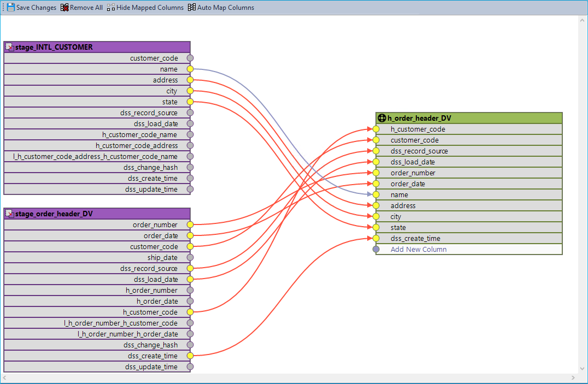588x384 pixels.
Task: Select dss_load_date row in h_order_header_DV
Action: click(469, 162)
